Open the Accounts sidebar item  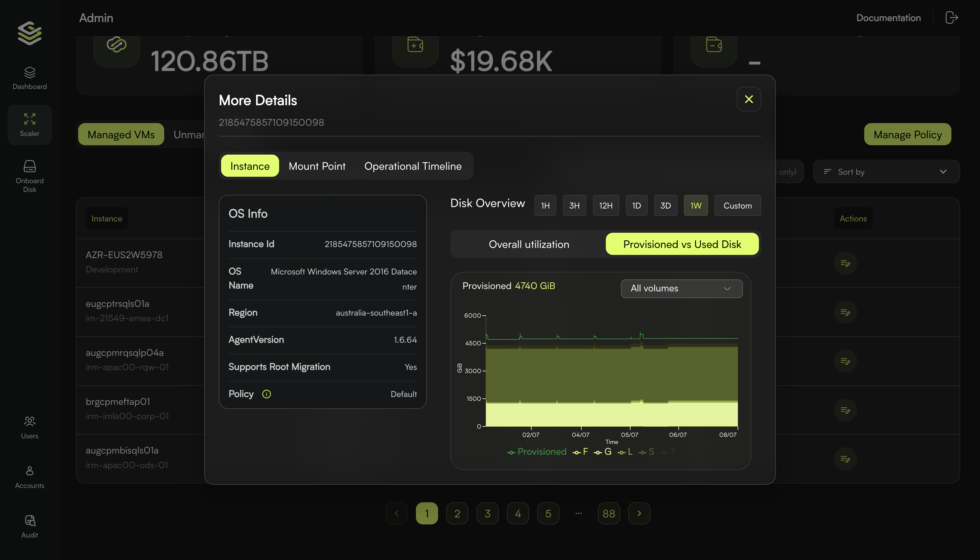30,477
